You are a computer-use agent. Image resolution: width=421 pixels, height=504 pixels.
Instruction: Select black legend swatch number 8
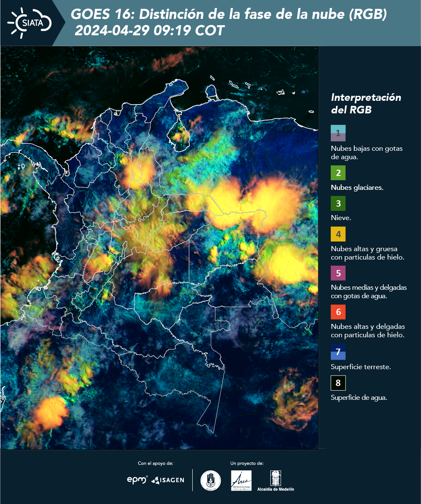(338, 383)
